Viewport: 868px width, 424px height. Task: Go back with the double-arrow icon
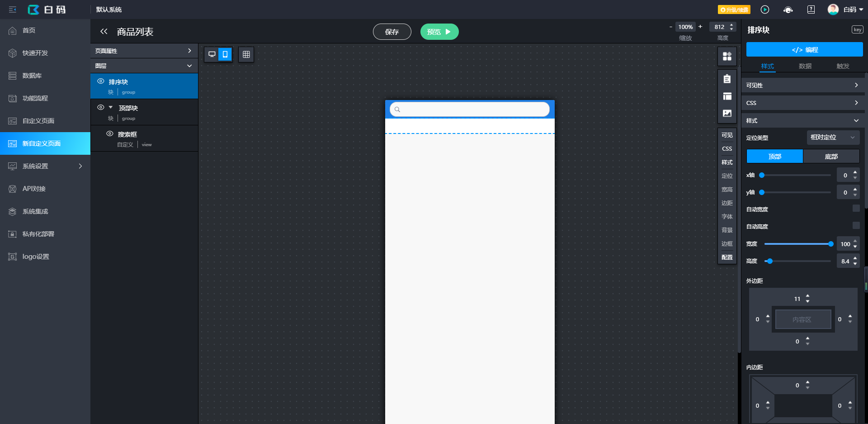[x=104, y=31]
